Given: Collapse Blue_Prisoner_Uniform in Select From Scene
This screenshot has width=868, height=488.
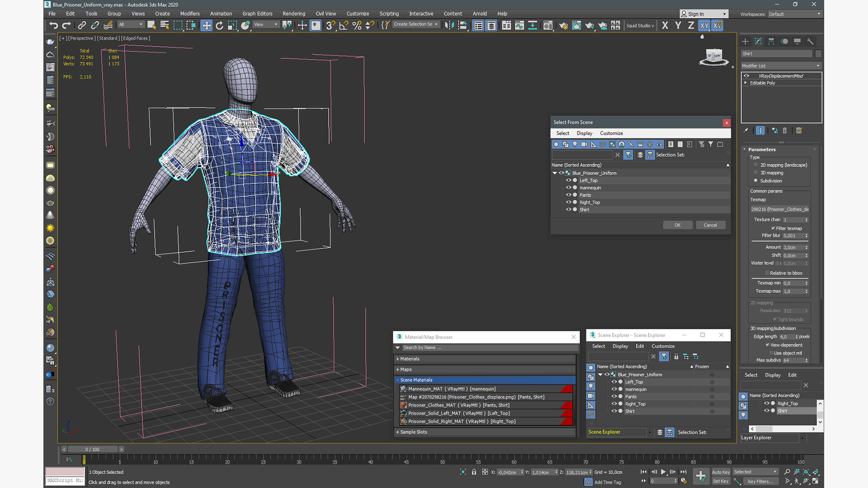Looking at the screenshot, I should click(x=555, y=173).
